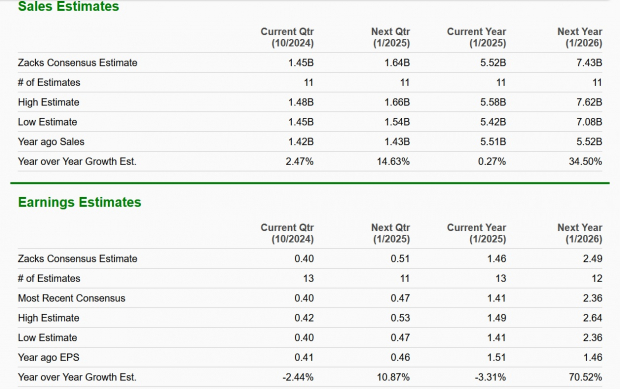Click EPS growth estimate 10.87%
Viewport: 620px width, 389px height.
coord(393,377)
